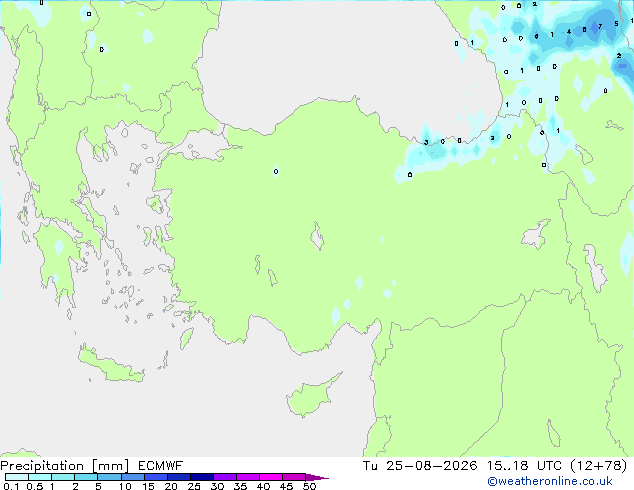Image resolution: width=634 pixels, height=490 pixels.
Task: Pick the magenta 40–45 mm legend swatch
Action: click(x=271, y=477)
